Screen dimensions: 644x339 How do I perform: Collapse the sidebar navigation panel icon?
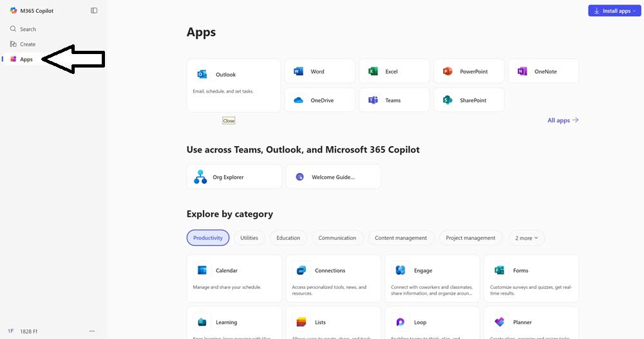coord(94,10)
